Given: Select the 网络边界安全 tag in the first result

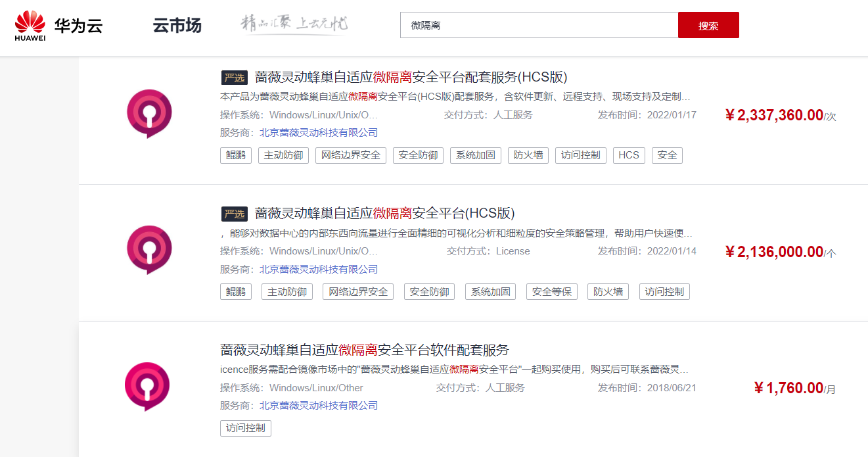Looking at the screenshot, I should coord(351,155).
